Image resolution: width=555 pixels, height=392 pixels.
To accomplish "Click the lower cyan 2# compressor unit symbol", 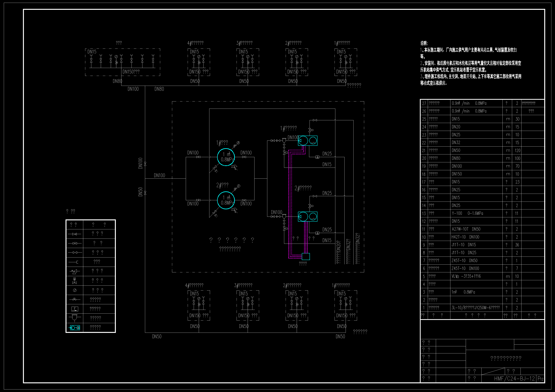I will [308, 217].
